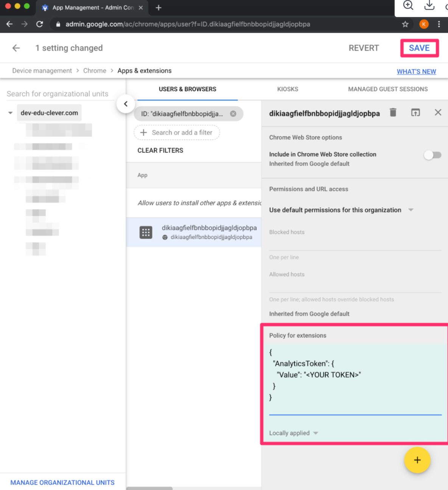The width and height of the screenshot is (448, 490).
Task: Expand 'Use default permissions for this organization' dropdown
Action: click(x=411, y=210)
